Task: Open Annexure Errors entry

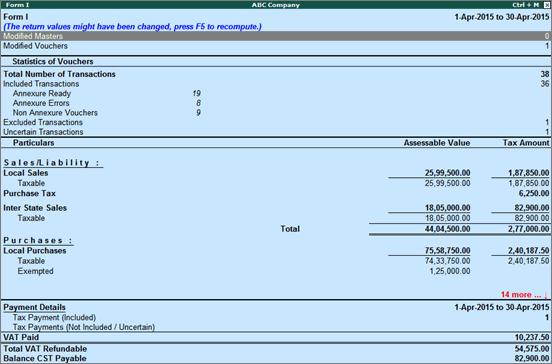Action: pyautogui.click(x=41, y=103)
